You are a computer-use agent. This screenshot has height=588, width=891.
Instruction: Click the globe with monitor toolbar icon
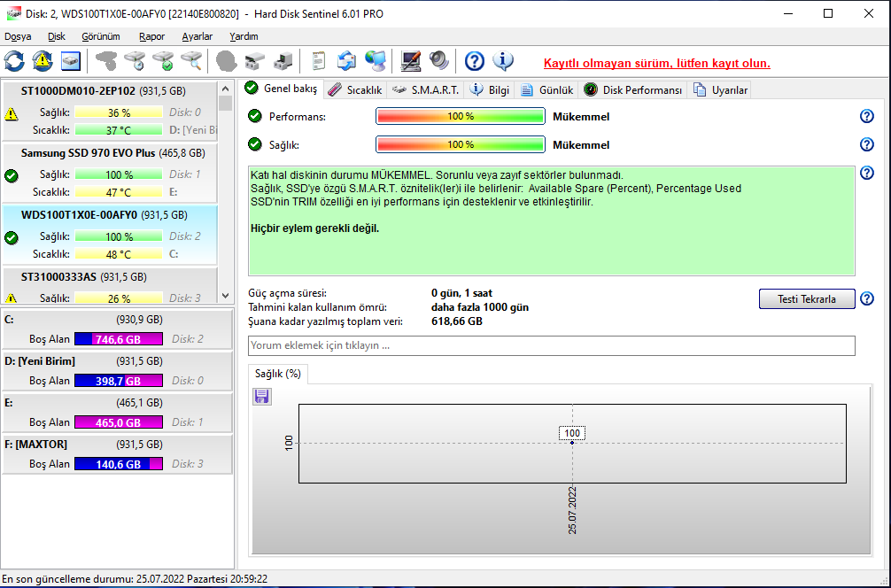pos(376,61)
